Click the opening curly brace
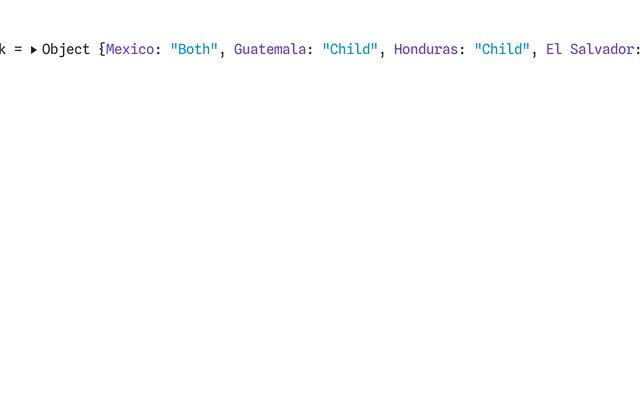 (102, 50)
